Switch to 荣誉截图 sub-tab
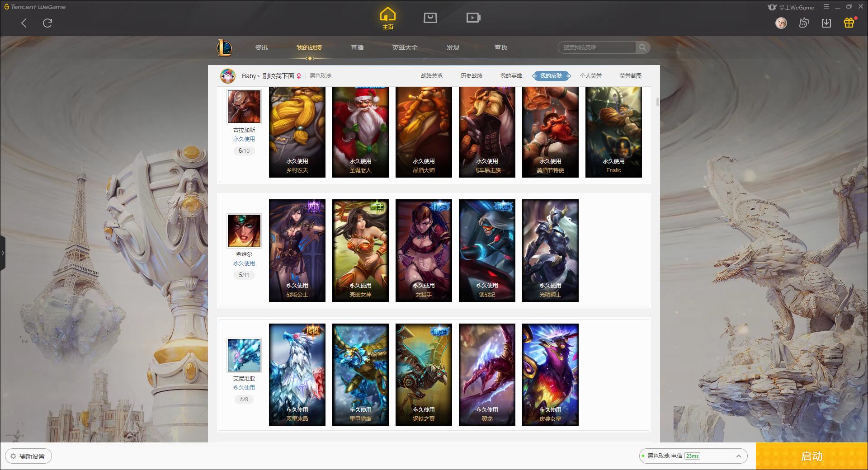This screenshot has height=470, width=868. 631,76
